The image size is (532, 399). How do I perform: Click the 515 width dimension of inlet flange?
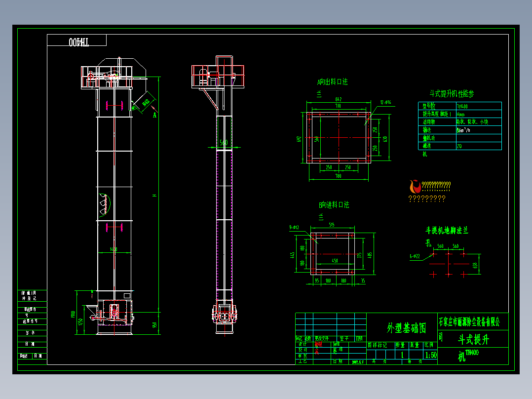332,225
